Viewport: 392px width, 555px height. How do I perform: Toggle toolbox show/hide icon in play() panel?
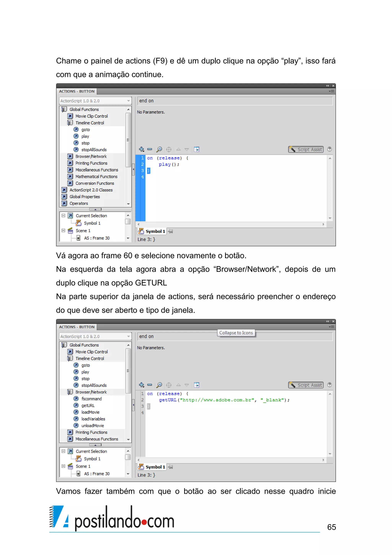pos(197,149)
